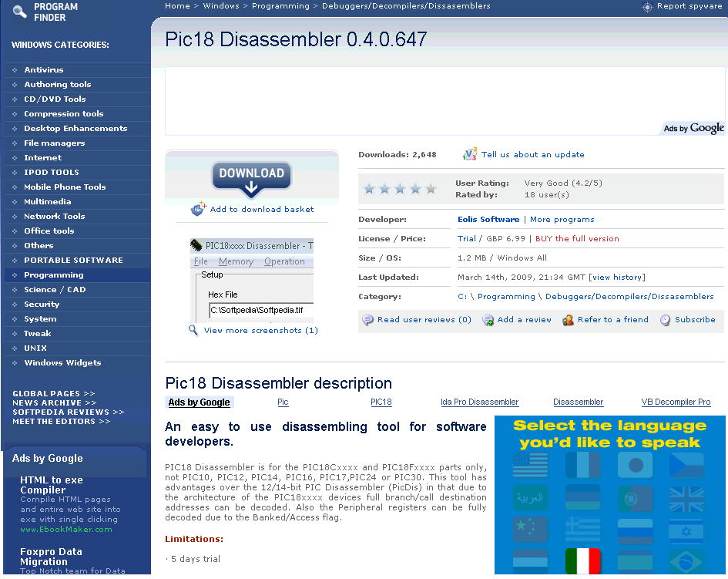
Task: Click the first rating star
Action: (370, 188)
